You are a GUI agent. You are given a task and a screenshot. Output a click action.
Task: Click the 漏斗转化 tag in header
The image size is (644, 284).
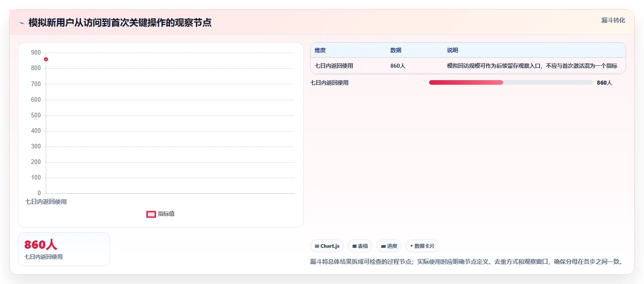click(613, 21)
